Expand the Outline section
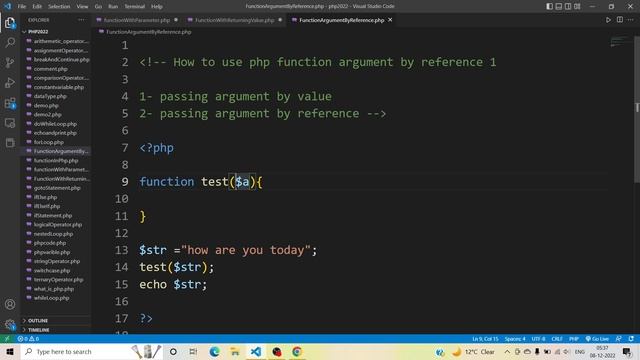 (x=38, y=320)
